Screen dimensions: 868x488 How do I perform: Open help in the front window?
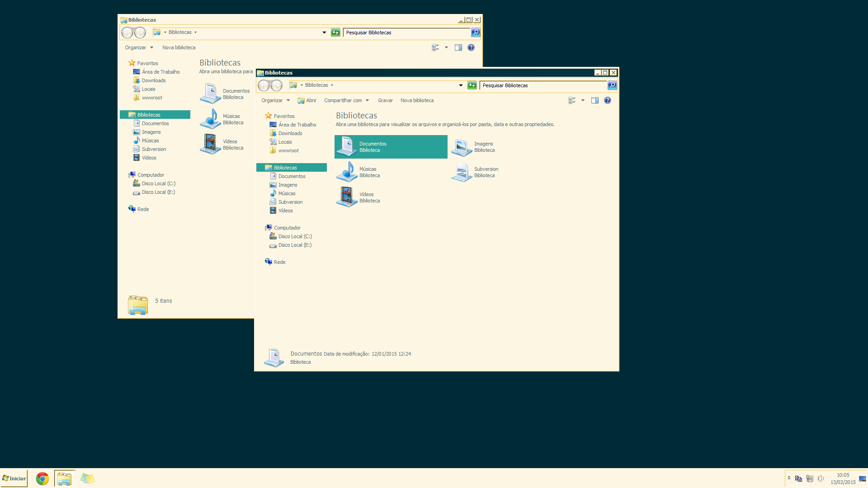coord(608,100)
